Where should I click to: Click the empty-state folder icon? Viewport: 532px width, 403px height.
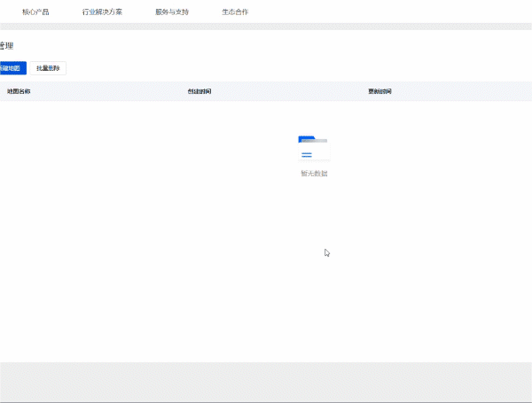coord(314,148)
